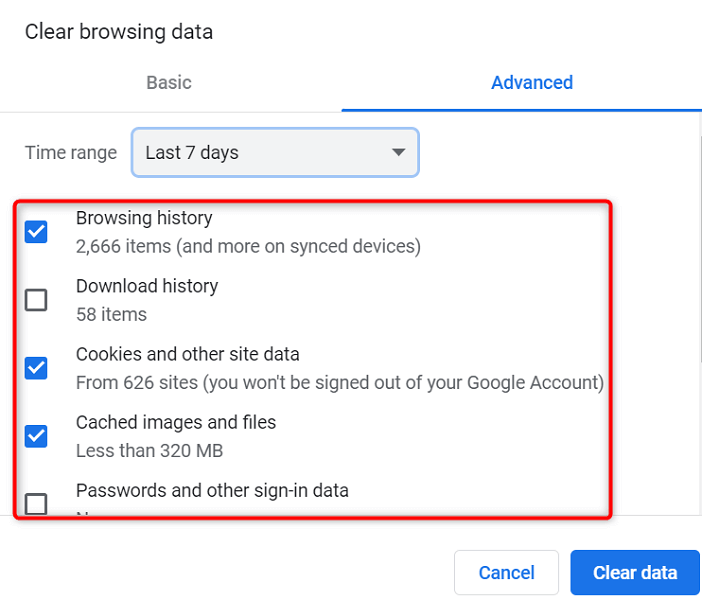Image resolution: width=702 pixels, height=600 pixels.
Task: Open the Time range dropdown
Action: [x=275, y=153]
